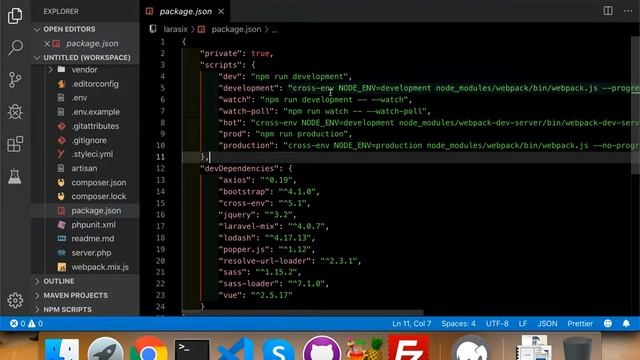Screen dimensions: 640x360
Task: Change indentation via Spaces: 4
Action: (458, 323)
